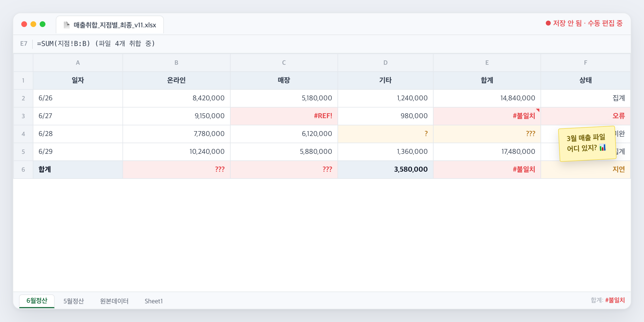Click the 합계 #불일치 status bar indicator
Viewport: 644px width, 322px height.
click(607, 300)
